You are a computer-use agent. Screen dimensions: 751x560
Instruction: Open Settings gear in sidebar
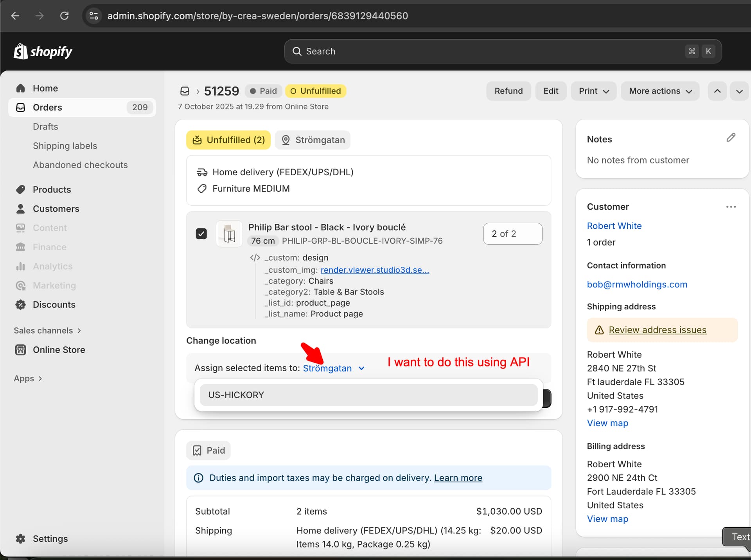(x=20, y=538)
